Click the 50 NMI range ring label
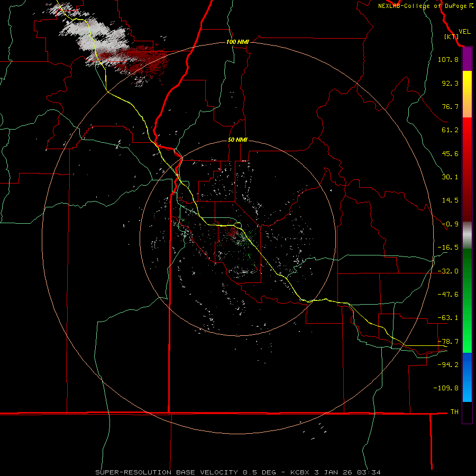 237,140
